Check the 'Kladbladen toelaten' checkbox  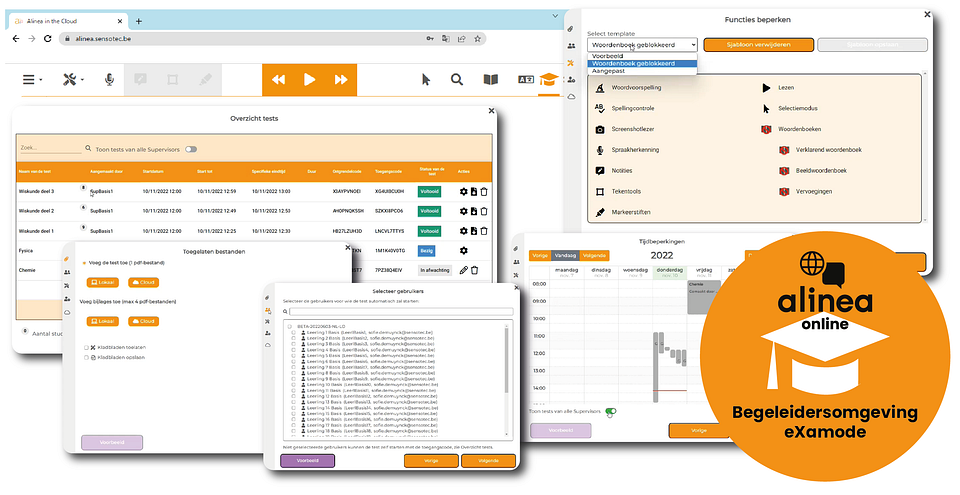(x=86, y=347)
